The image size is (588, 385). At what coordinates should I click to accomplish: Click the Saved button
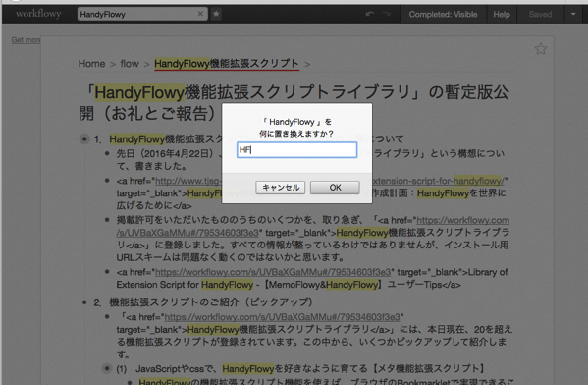coord(540,15)
